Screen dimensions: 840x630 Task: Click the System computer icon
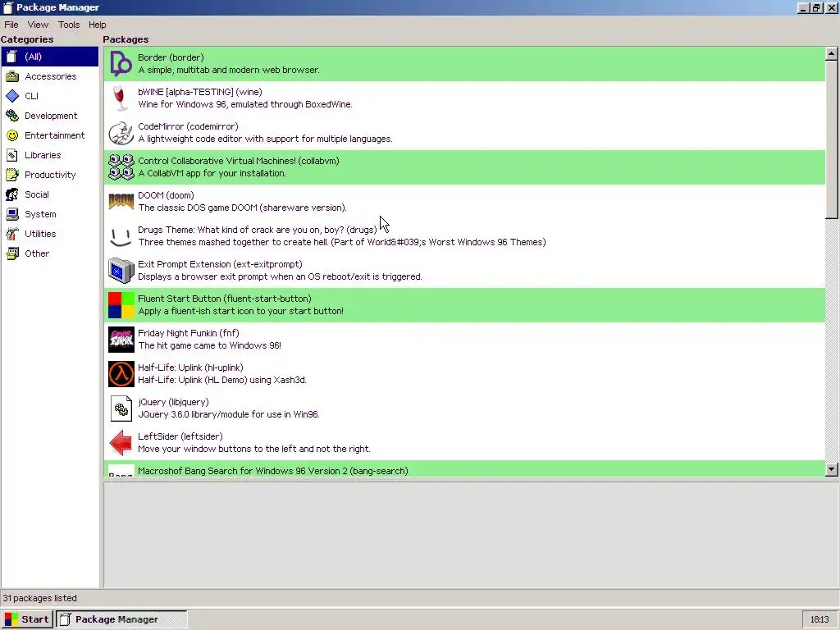12,214
